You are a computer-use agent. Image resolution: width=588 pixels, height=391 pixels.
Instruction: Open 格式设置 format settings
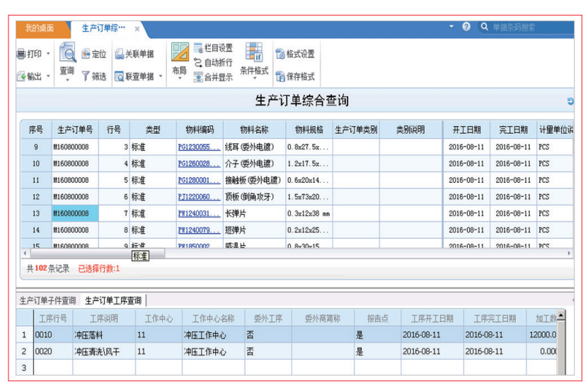click(295, 54)
